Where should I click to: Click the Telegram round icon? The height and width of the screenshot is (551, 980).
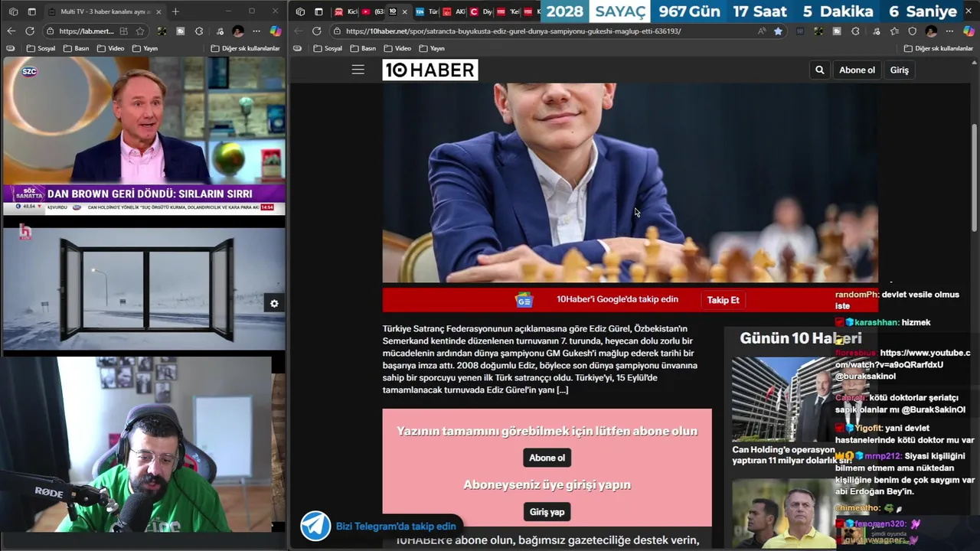pos(315,526)
